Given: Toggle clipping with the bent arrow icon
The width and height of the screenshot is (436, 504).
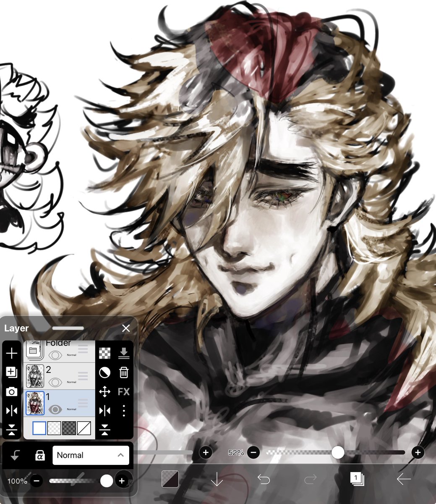Looking at the screenshot, I should [x=15, y=455].
